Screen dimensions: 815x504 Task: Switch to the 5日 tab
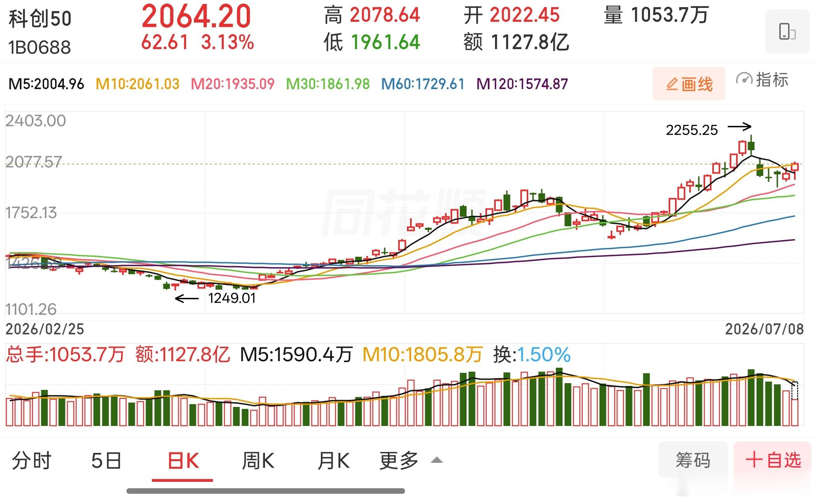tap(106, 461)
